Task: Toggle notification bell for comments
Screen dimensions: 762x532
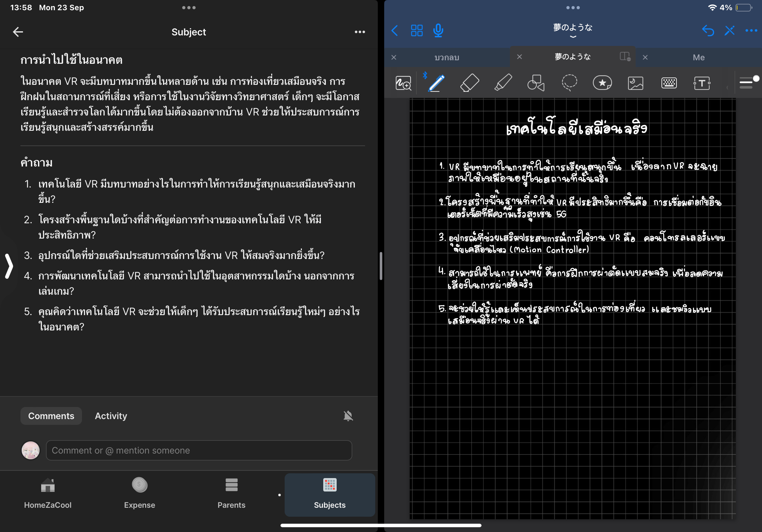Action: pyautogui.click(x=348, y=416)
